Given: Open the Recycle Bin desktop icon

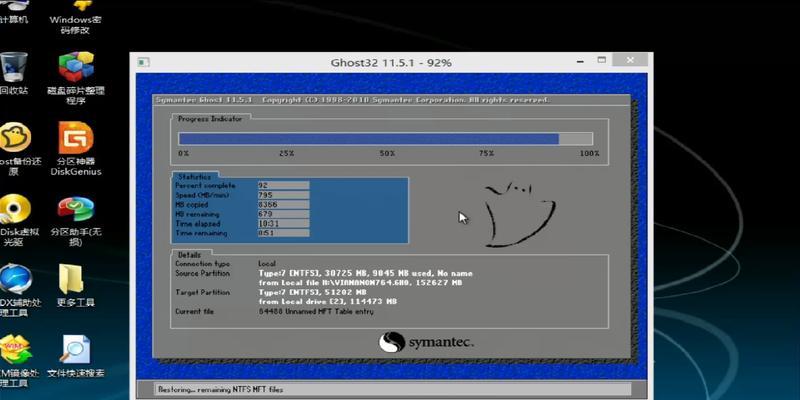Looking at the screenshot, I should (x=14, y=73).
